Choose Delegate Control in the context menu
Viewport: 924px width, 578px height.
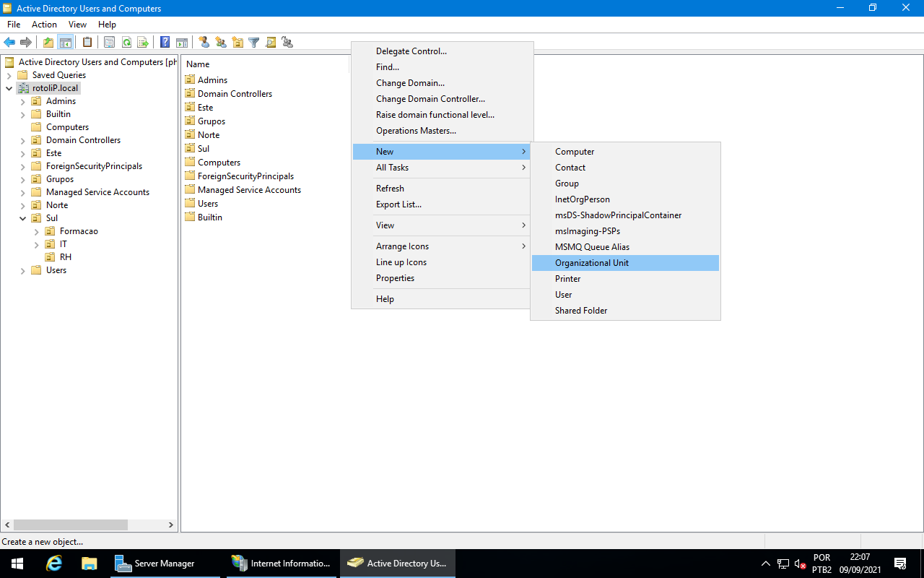411,51
